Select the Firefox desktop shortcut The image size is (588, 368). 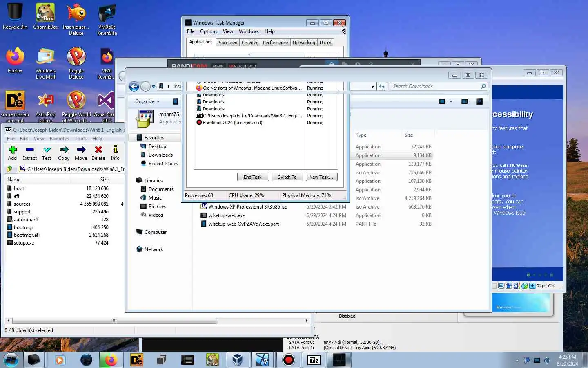point(15,61)
